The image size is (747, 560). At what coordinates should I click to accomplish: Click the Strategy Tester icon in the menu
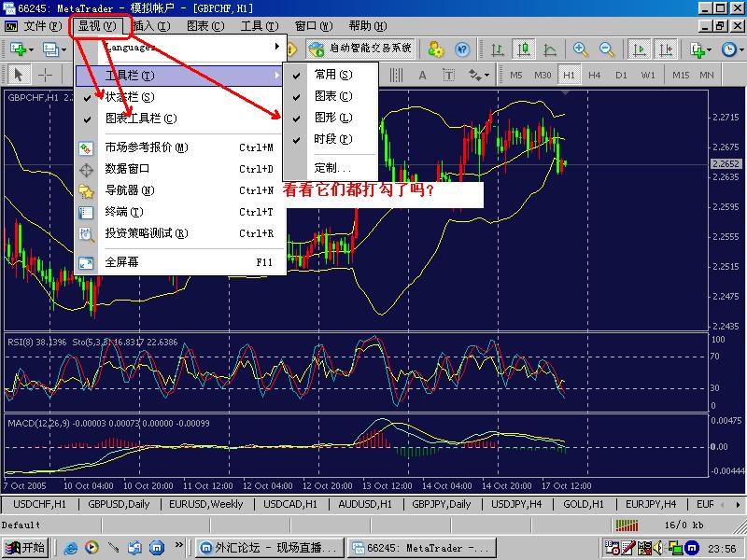point(86,234)
